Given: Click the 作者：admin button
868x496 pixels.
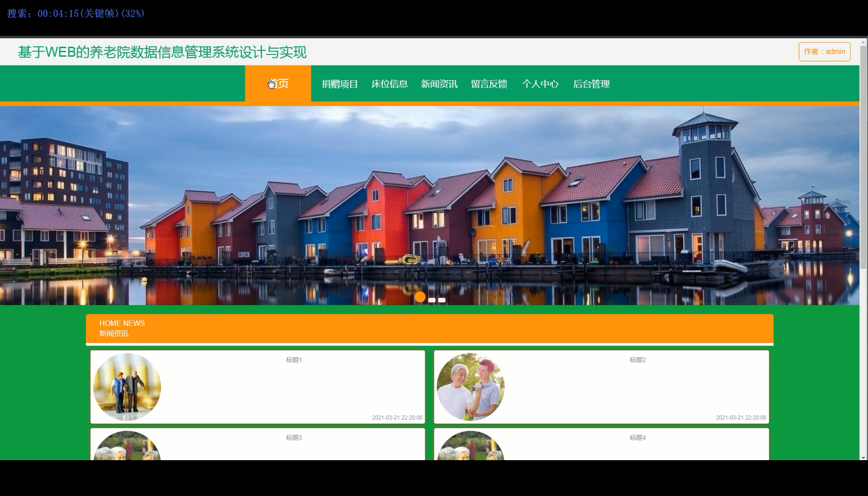Looking at the screenshot, I should pos(824,51).
